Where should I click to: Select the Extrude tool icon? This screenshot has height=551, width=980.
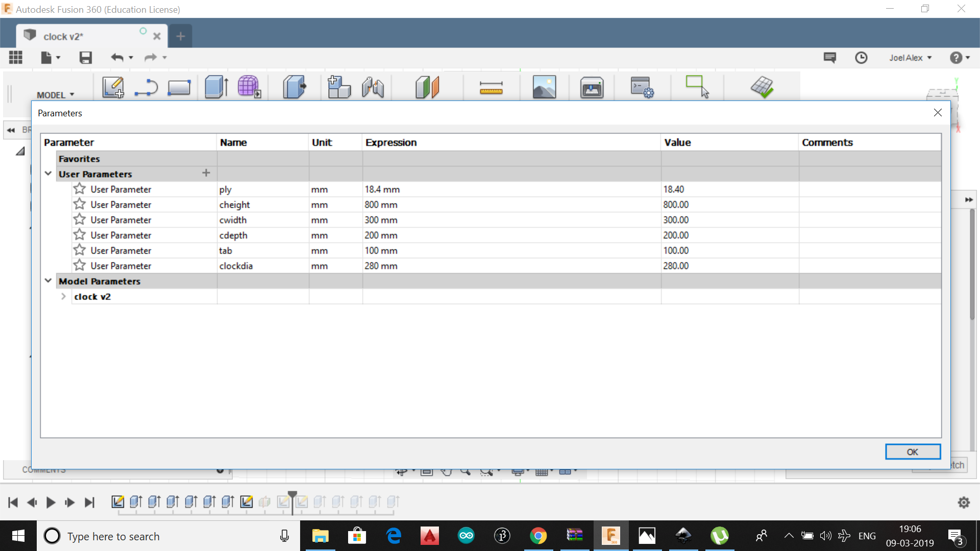pyautogui.click(x=216, y=87)
